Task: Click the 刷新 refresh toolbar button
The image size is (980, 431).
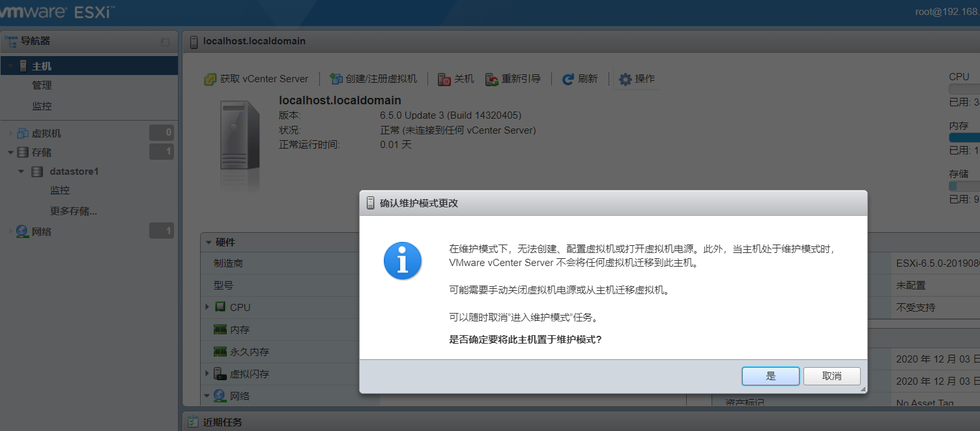Action: [x=579, y=79]
